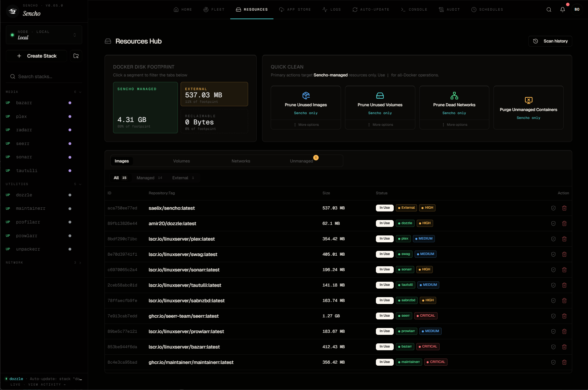Screen dimensions: 588x390
Task: Open More options under Prune Unused Images
Action: (306, 125)
